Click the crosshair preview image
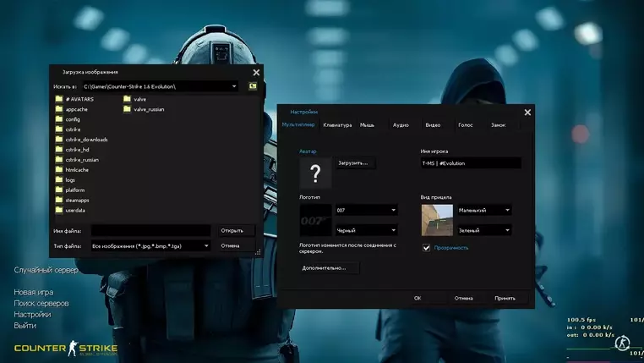This screenshot has height=363, width=644. (437, 220)
